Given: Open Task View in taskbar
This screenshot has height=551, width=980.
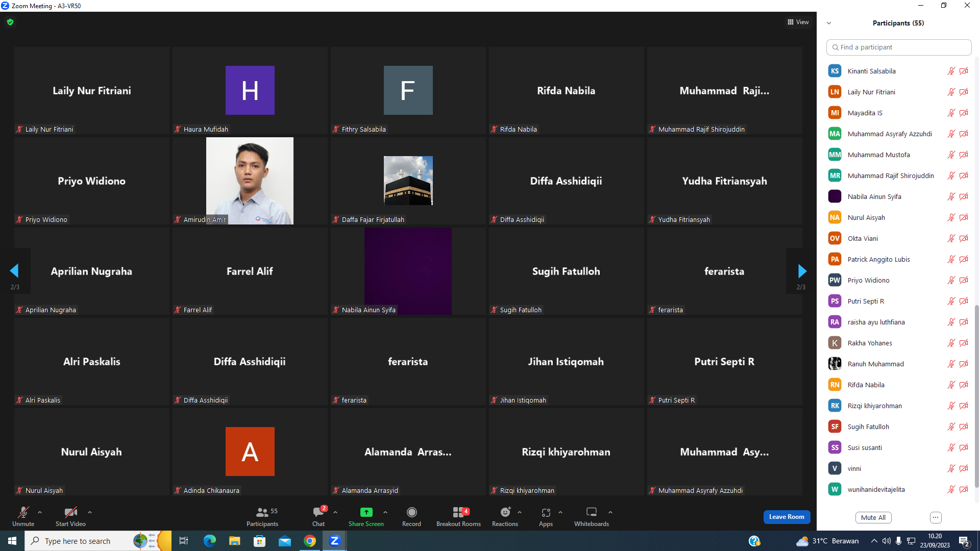Looking at the screenshot, I should [184, 541].
